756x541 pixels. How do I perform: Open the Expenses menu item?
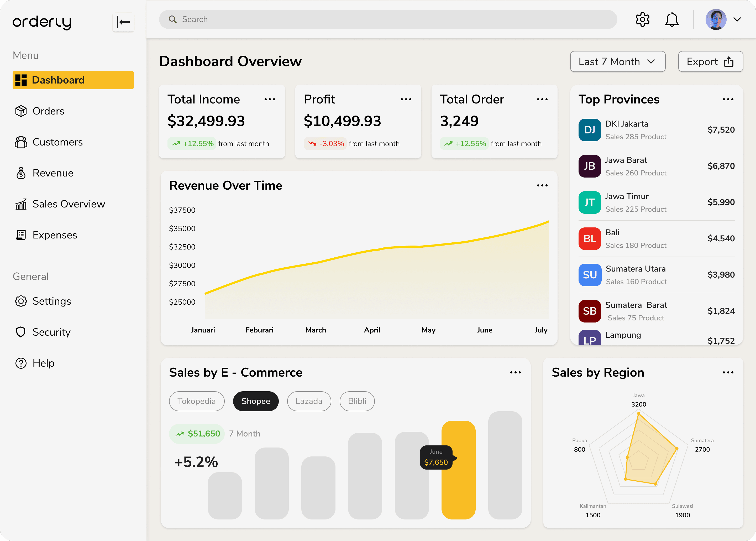coord(55,235)
